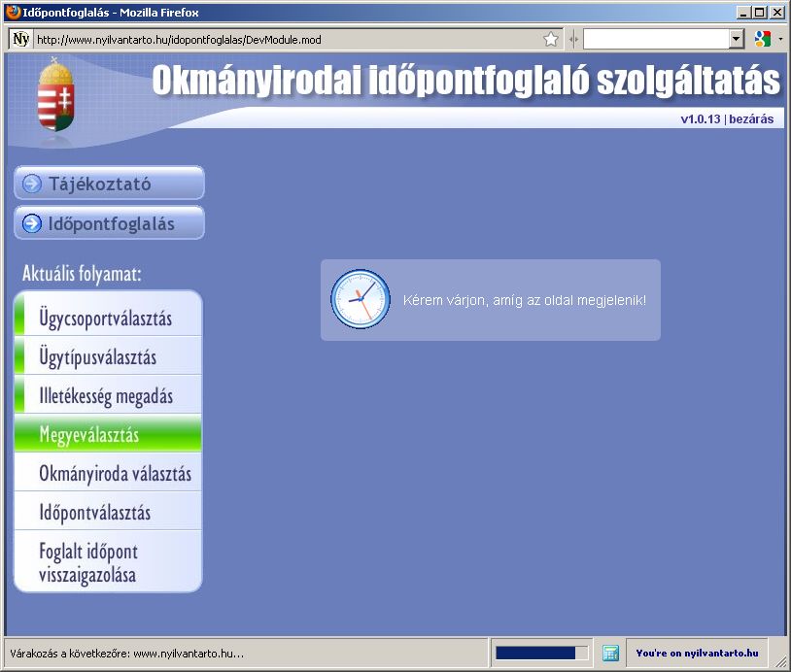The width and height of the screenshot is (791, 672).
Task: Click the calculator icon in the status bar
Action: tap(611, 654)
